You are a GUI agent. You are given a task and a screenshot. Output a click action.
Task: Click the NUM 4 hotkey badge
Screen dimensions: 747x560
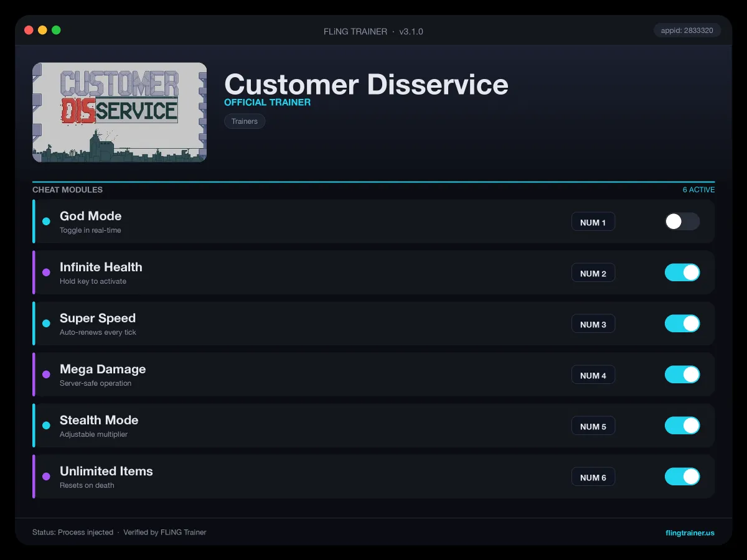pos(593,375)
